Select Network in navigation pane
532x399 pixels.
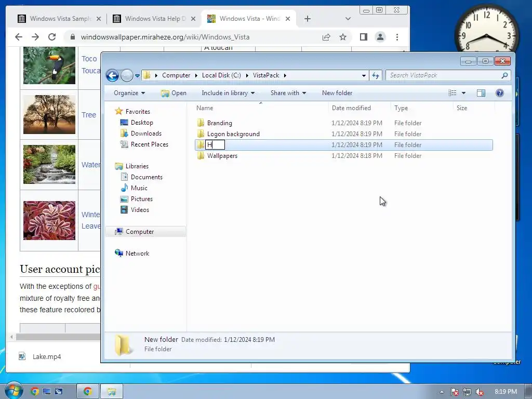click(x=137, y=254)
